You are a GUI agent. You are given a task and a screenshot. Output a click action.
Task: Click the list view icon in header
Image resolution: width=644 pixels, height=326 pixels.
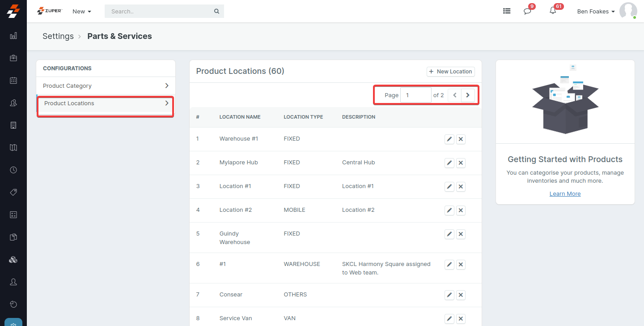pos(507,11)
